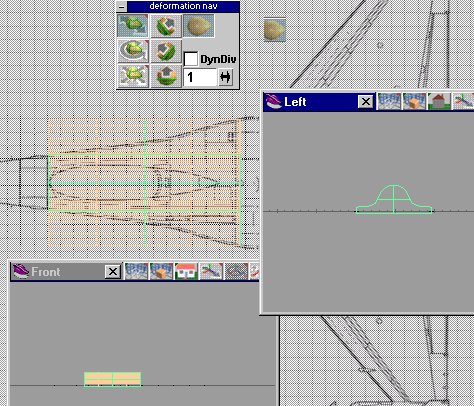Select the deform move tool with arrows
474x406 pixels.
coord(133,26)
